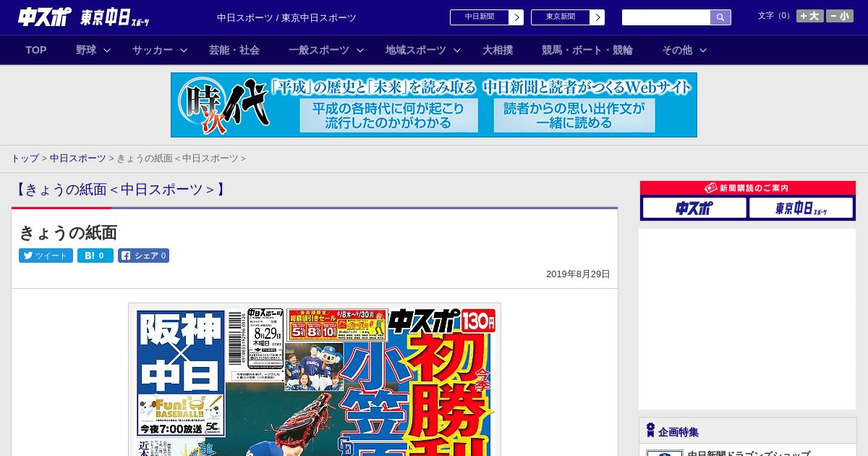Open the 地域スポーツ navigation menu
The height and width of the screenshot is (456, 868).
[x=416, y=50]
